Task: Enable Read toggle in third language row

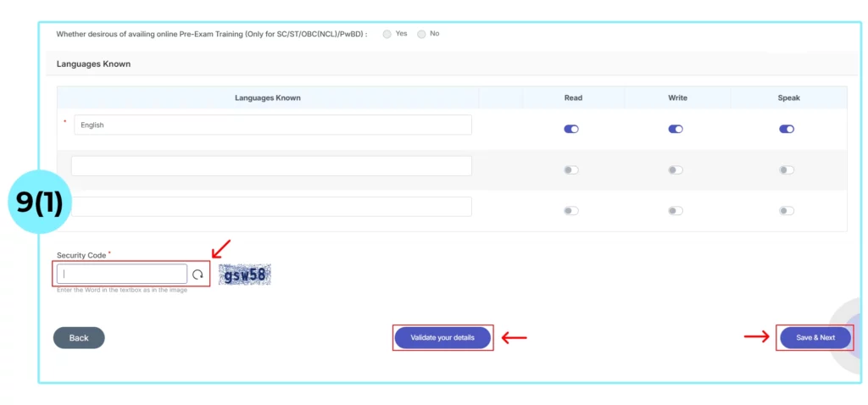Action: point(571,211)
